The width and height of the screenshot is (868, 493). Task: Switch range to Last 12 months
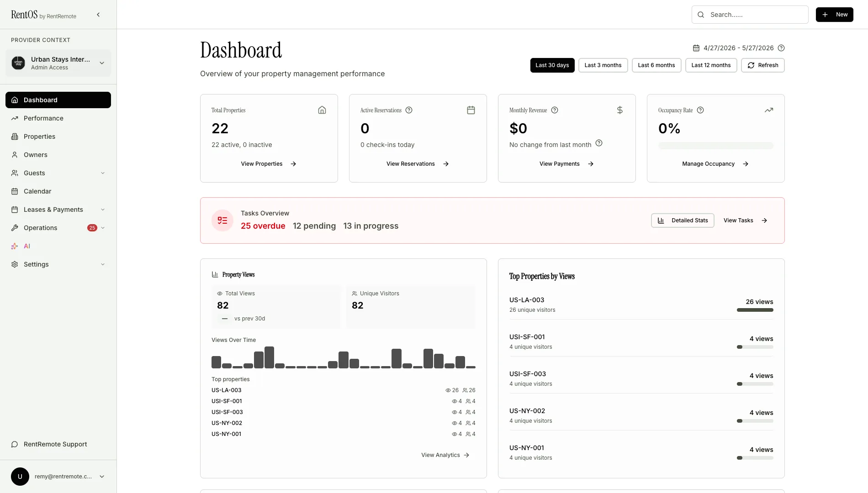click(711, 65)
